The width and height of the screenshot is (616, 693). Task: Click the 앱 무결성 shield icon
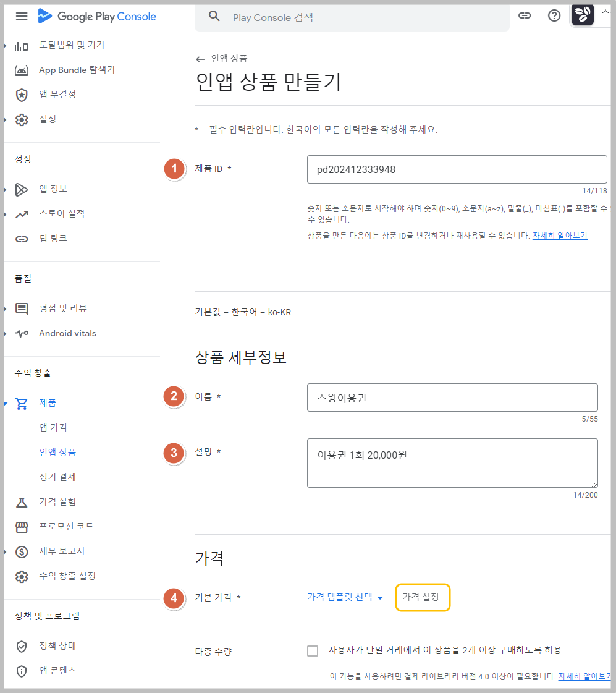22,95
